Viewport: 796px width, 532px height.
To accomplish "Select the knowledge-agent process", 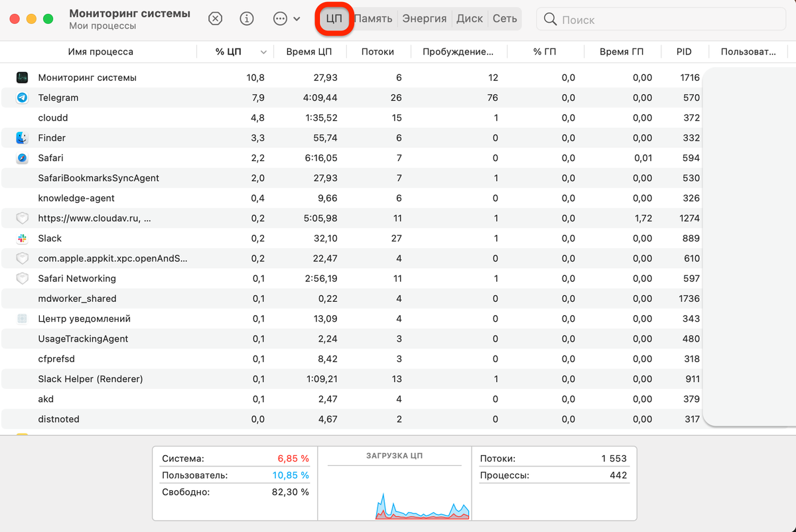I will tap(352, 198).
